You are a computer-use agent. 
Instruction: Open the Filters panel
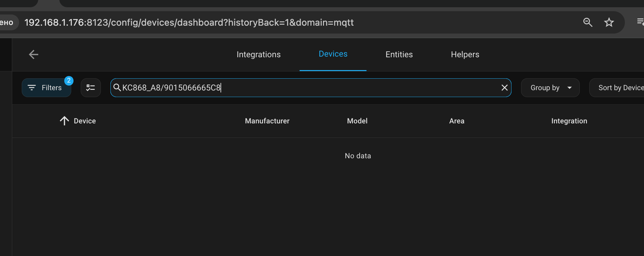[46, 88]
